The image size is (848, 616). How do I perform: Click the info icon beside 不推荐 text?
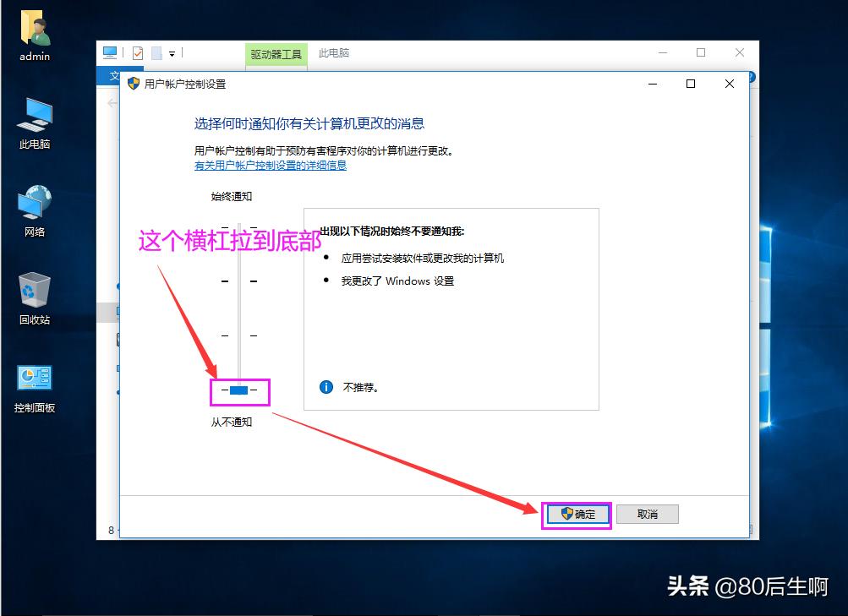[326, 387]
